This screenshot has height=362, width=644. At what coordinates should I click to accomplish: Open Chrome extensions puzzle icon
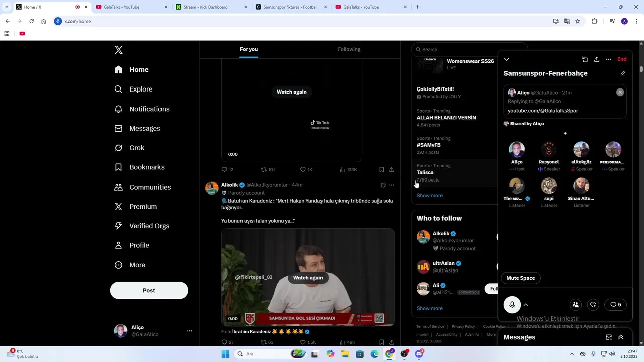(x=594, y=21)
